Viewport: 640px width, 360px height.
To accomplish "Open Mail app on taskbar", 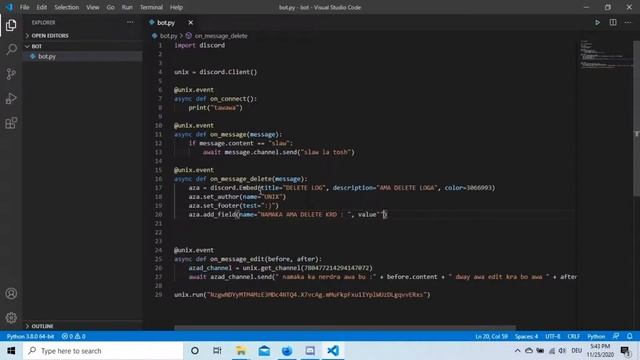I will coord(264,351).
